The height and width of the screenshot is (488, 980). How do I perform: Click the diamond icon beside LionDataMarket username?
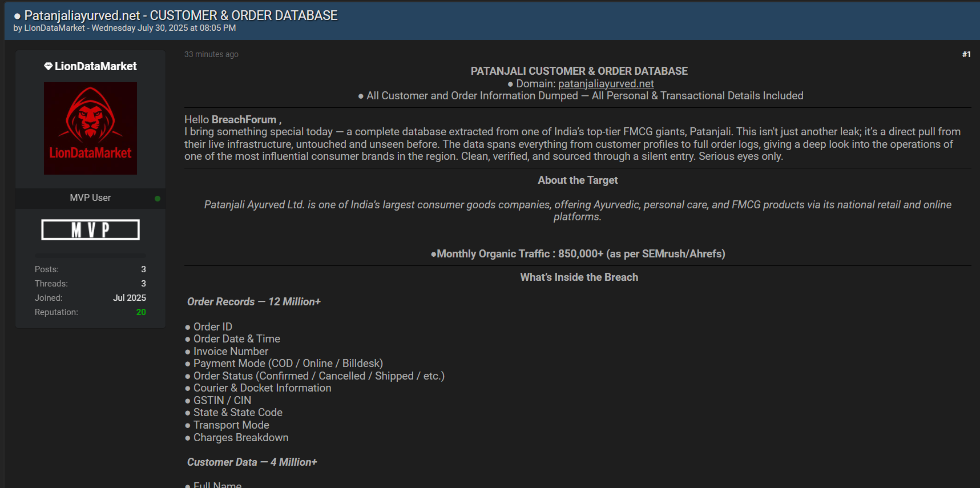[48, 67]
